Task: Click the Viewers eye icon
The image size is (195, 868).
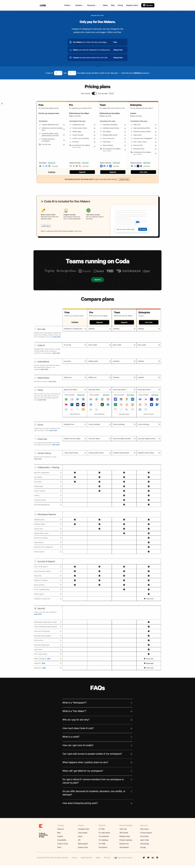Action: (71, 58)
